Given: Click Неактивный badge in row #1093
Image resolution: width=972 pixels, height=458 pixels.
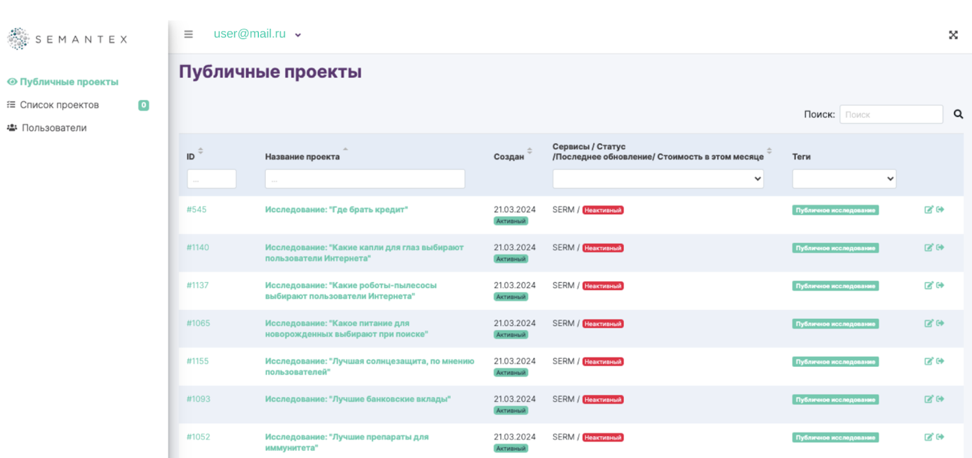Looking at the screenshot, I should tap(603, 400).
